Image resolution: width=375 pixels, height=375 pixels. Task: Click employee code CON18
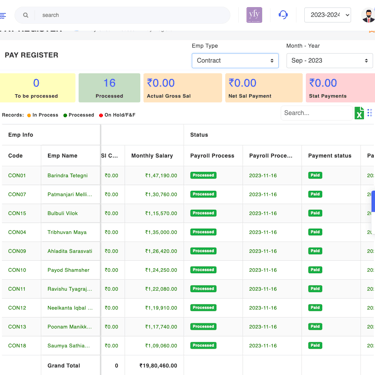[x=17, y=346]
